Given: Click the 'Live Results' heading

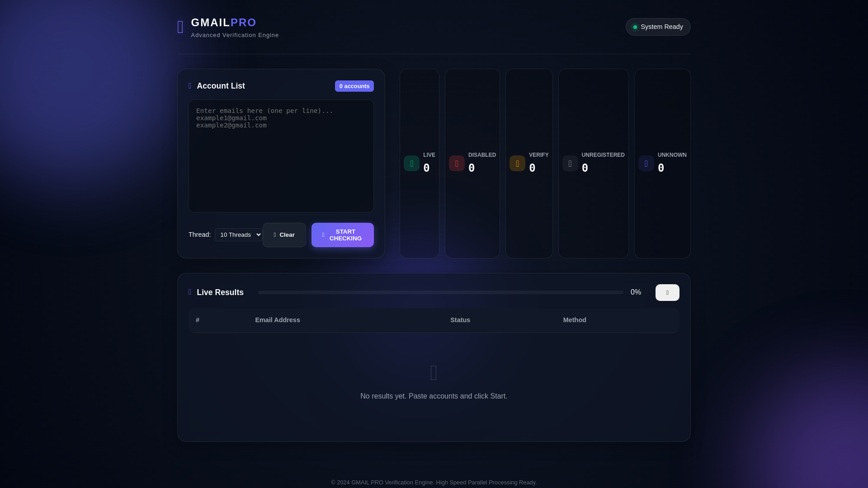Looking at the screenshot, I should tap(220, 292).
